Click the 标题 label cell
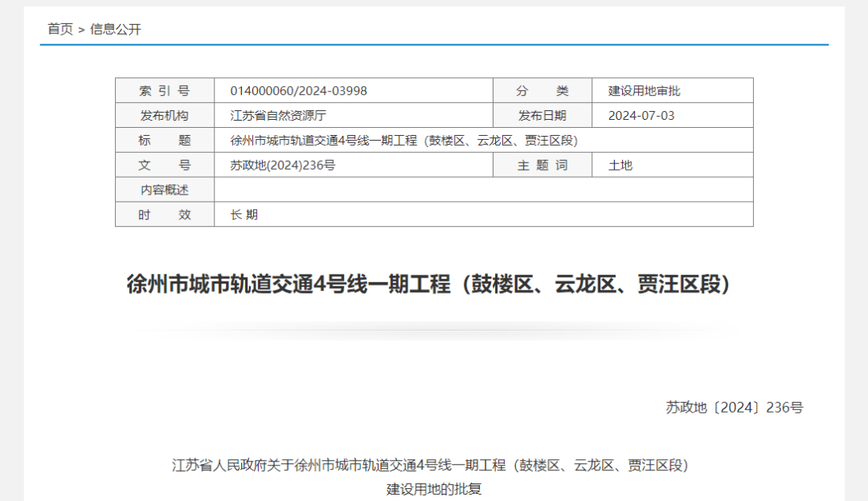 165,141
